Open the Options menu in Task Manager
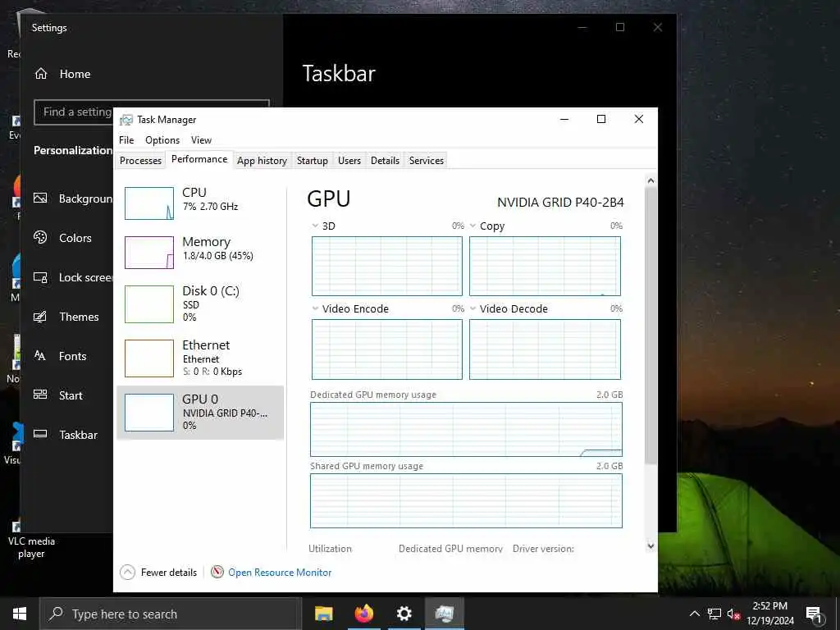This screenshot has width=840, height=630. 162,139
